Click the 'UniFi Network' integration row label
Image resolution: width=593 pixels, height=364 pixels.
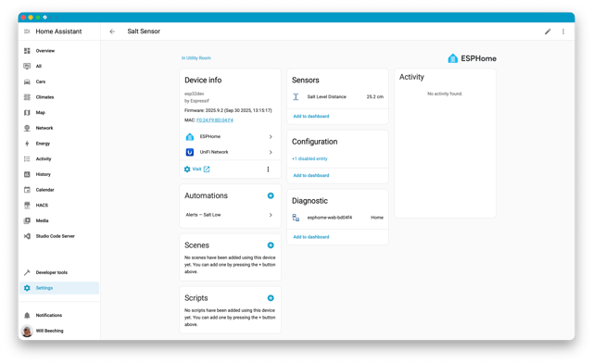[x=214, y=152]
